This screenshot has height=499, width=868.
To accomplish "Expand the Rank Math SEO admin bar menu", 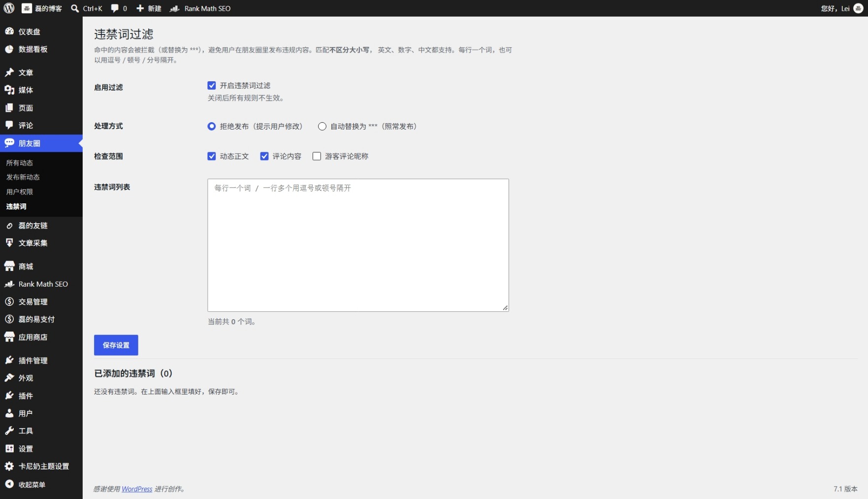I will [x=200, y=8].
